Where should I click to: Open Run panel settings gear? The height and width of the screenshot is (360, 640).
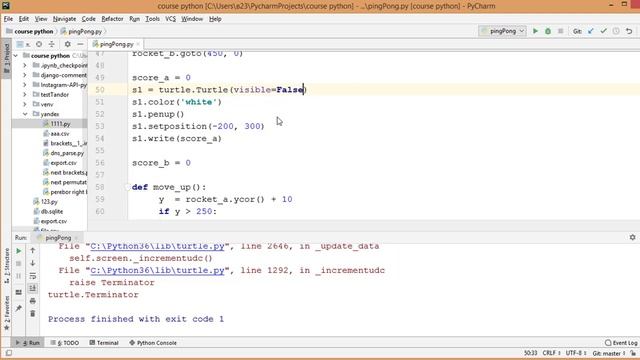point(632,237)
